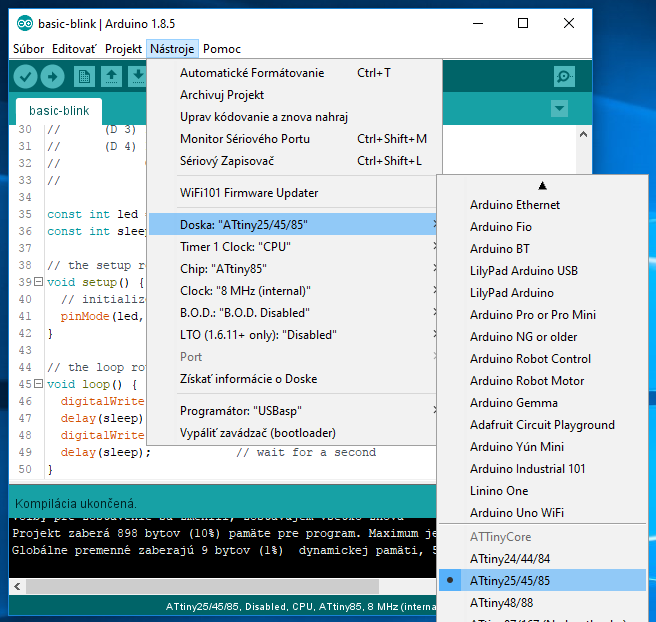
Task: Select Arduino Gemma board
Action: click(x=542, y=403)
